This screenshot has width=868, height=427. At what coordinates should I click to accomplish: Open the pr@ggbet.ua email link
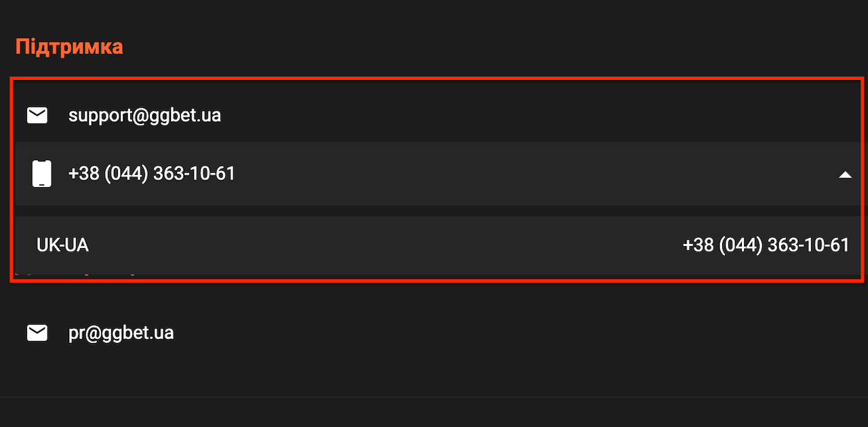(x=121, y=333)
